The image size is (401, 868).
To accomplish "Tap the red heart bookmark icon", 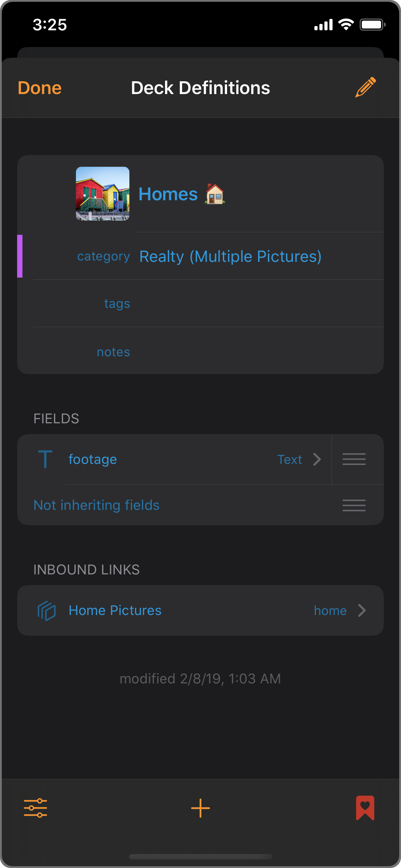I will point(365,808).
